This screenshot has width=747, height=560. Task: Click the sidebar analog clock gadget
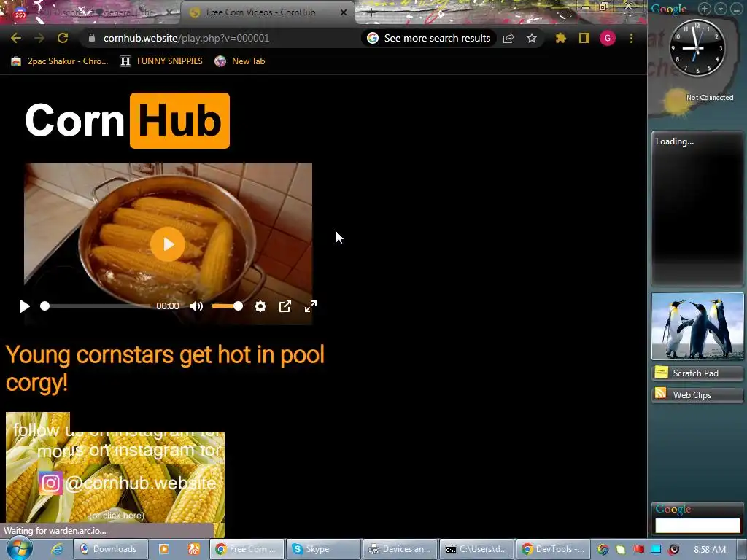click(697, 47)
